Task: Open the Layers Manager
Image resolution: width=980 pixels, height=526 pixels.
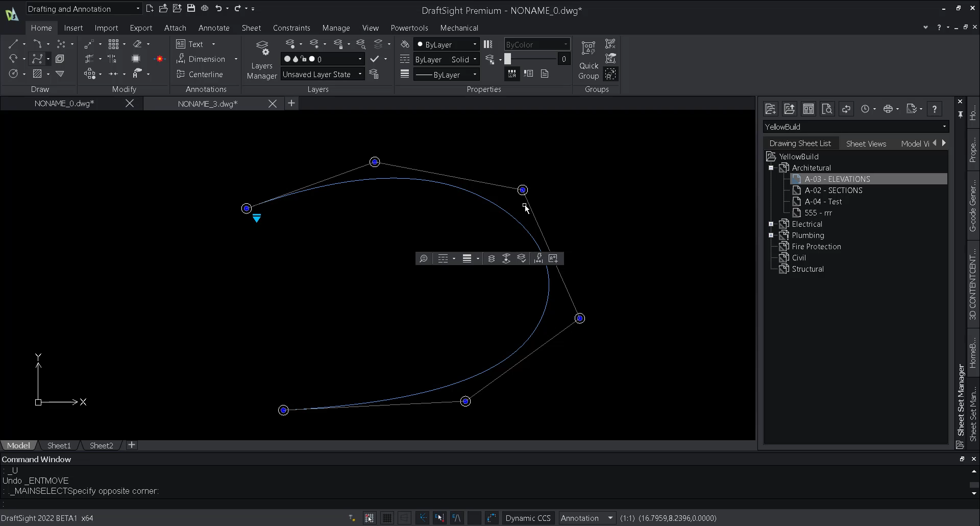Action: click(262, 59)
